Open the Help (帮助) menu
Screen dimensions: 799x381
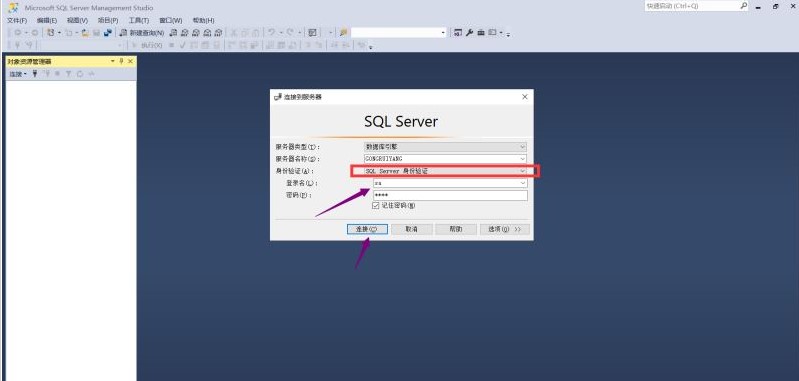click(x=203, y=20)
